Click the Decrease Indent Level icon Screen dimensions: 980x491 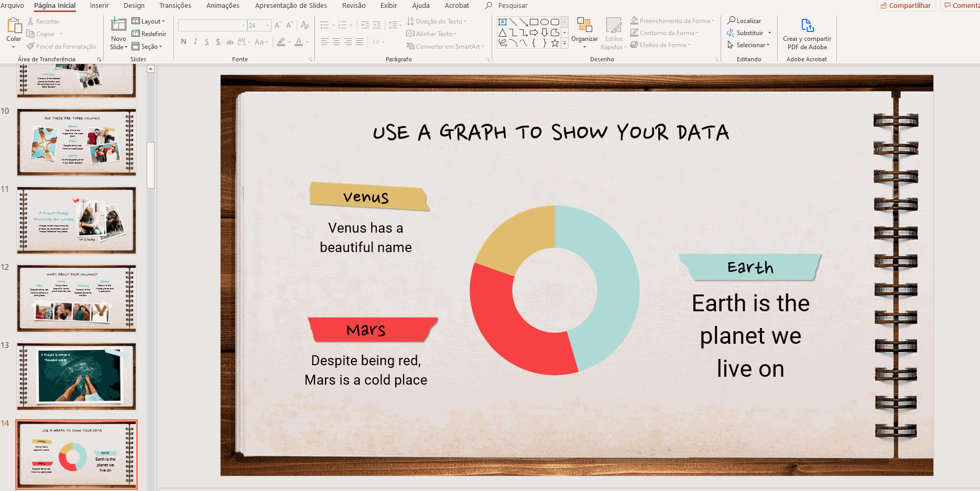pos(365,25)
